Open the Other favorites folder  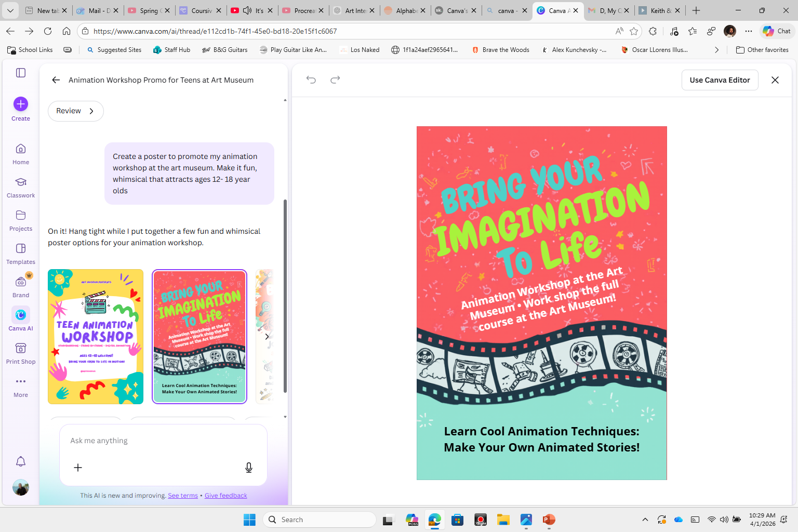coord(762,50)
